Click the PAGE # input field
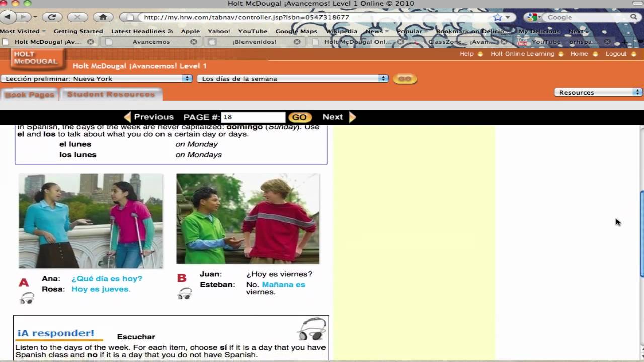This screenshot has height=362, width=644. click(253, 117)
